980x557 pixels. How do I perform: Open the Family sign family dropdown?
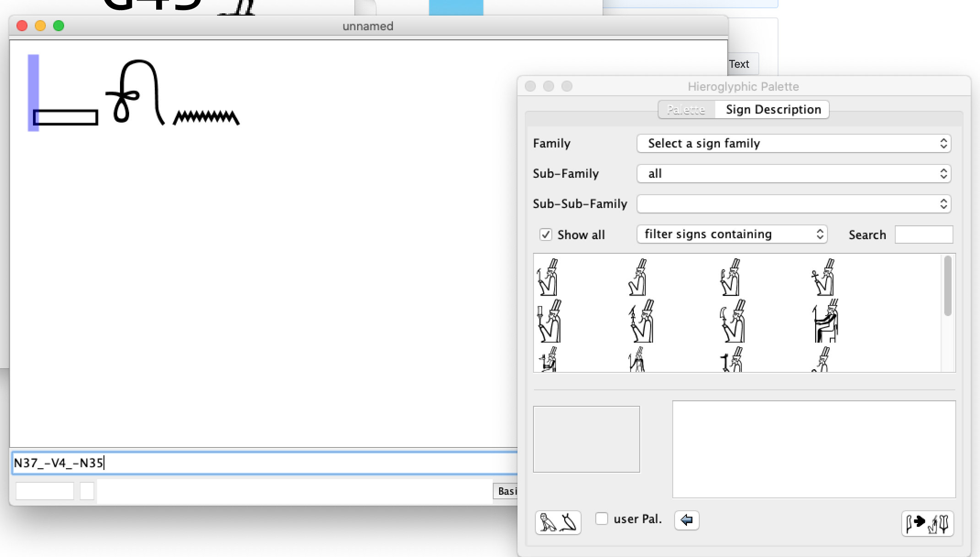pos(794,143)
